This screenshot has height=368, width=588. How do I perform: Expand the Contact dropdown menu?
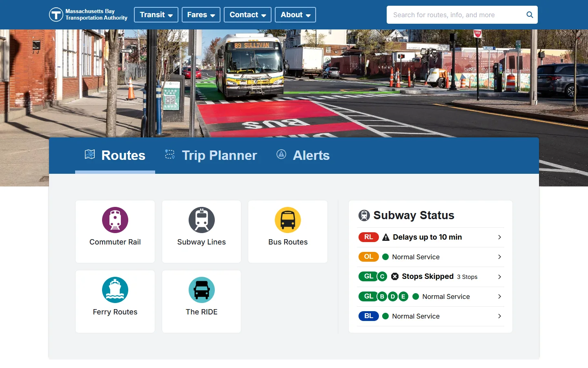pos(247,15)
